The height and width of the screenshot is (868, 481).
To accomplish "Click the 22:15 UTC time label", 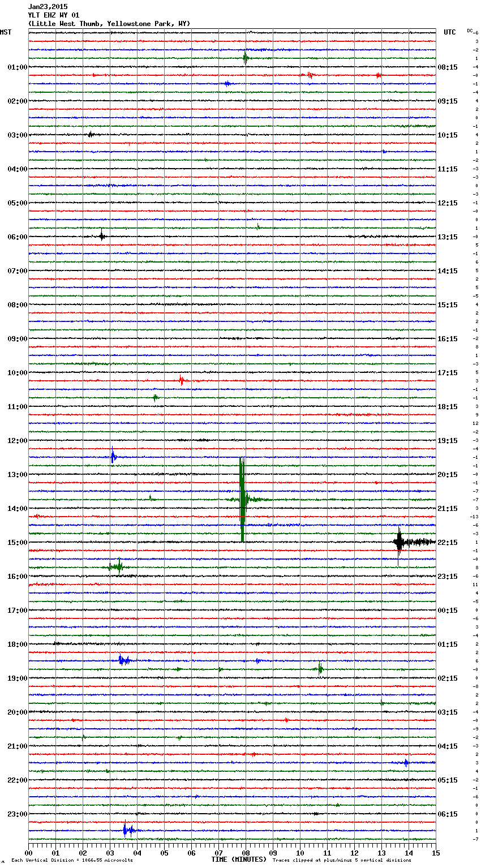I will click(x=448, y=543).
